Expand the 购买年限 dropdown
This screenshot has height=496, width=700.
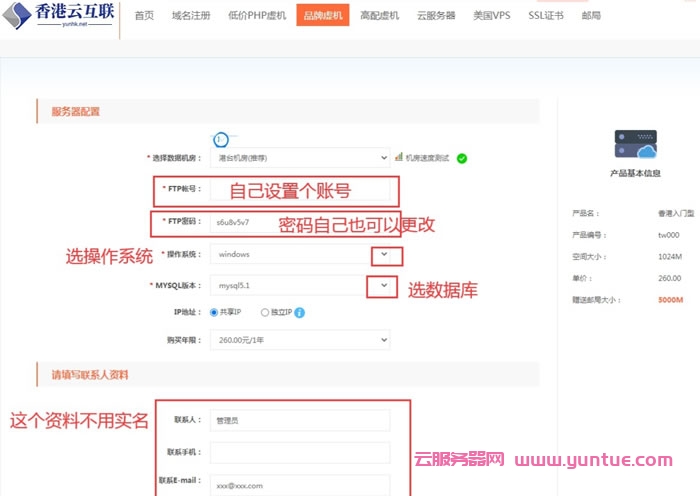click(300, 341)
